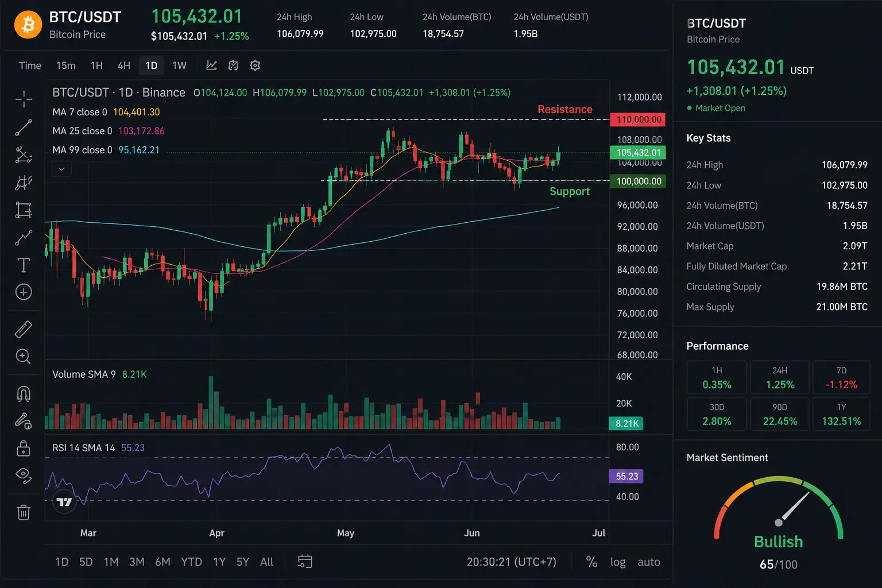Click the Resistance line label
Viewport: 882px width, 588px height.
click(564, 109)
